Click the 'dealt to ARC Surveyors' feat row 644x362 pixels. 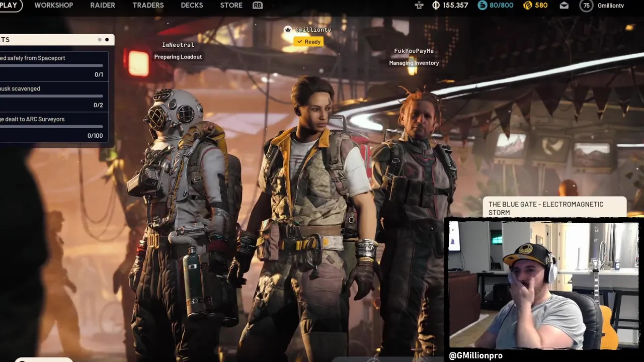point(54,127)
